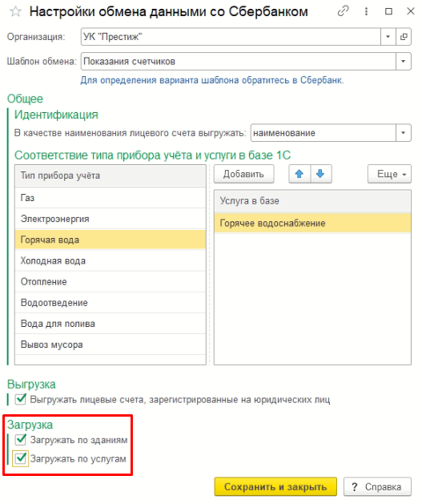Select 'Горячее водоснабжение' service row

pos(312,223)
